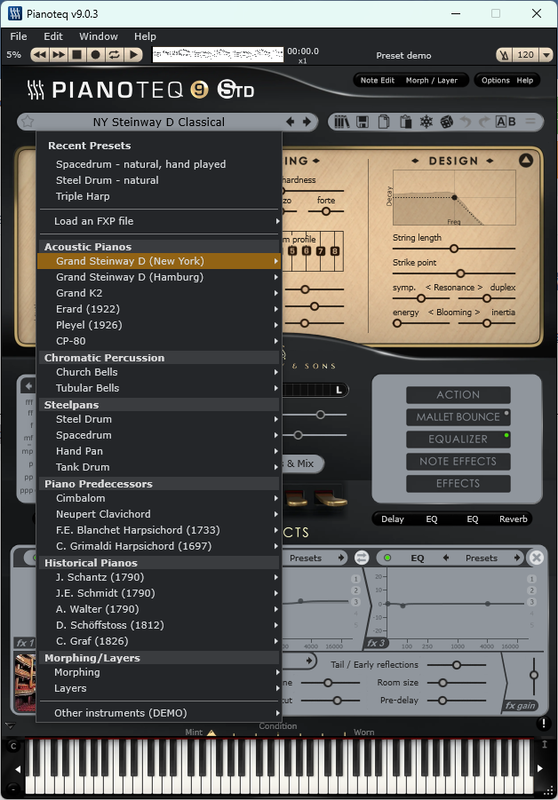Play the preset demo

click(133, 54)
